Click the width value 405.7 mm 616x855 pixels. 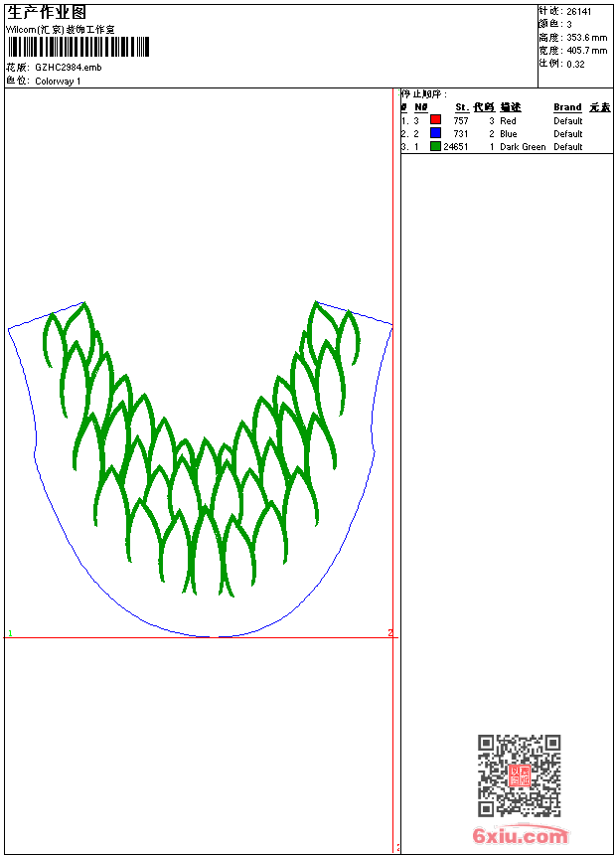pyautogui.click(x=586, y=51)
